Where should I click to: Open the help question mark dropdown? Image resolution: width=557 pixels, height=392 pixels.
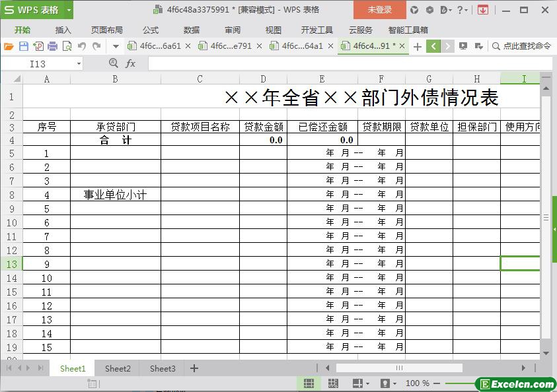462,10
